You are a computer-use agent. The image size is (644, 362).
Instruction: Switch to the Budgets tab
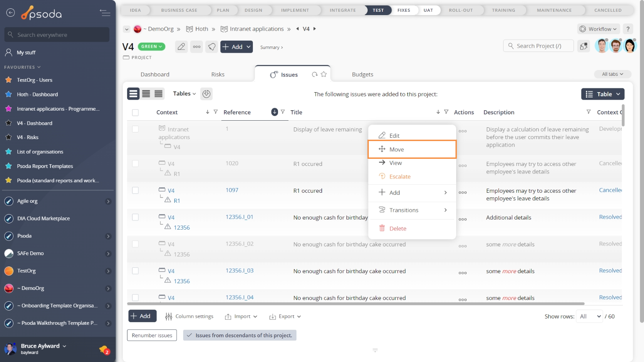coord(362,75)
